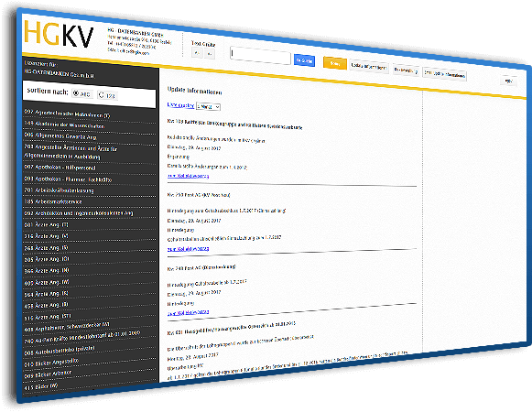Click the small button at far right
This screenshot has height=412, width=532.
(508, 81)
